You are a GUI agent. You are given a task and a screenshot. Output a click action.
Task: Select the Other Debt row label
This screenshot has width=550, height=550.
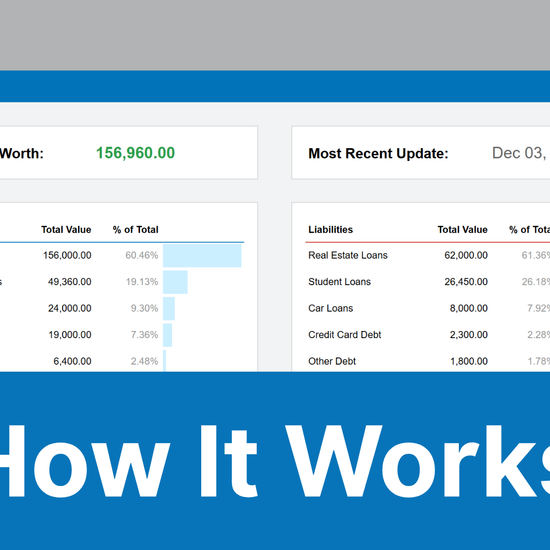click(332, 361)
